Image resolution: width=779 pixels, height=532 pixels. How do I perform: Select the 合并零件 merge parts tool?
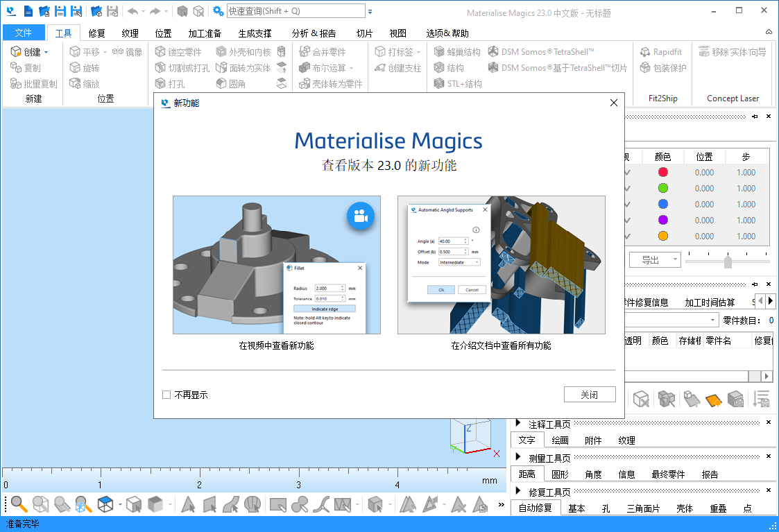323,51
